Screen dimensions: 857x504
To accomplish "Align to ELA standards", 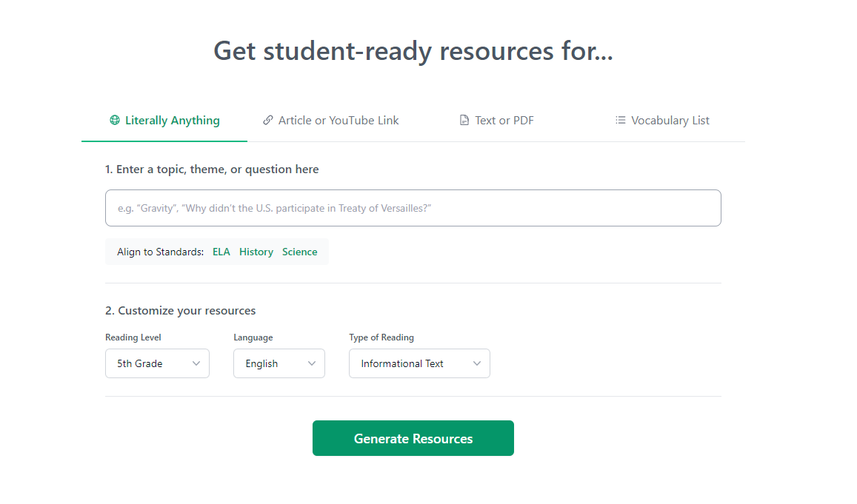I will (221, 252).
